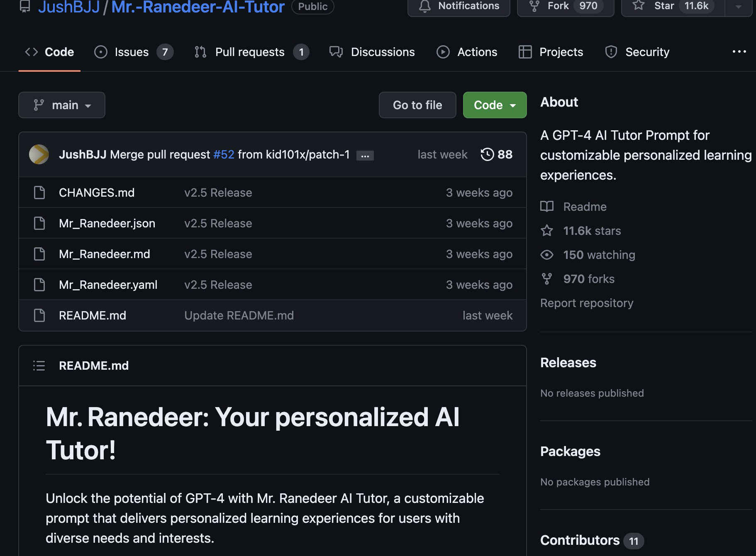This screenshot has width=756, height=556.
Task: Open the README.md file in list
Action: (x=93, y=315)
